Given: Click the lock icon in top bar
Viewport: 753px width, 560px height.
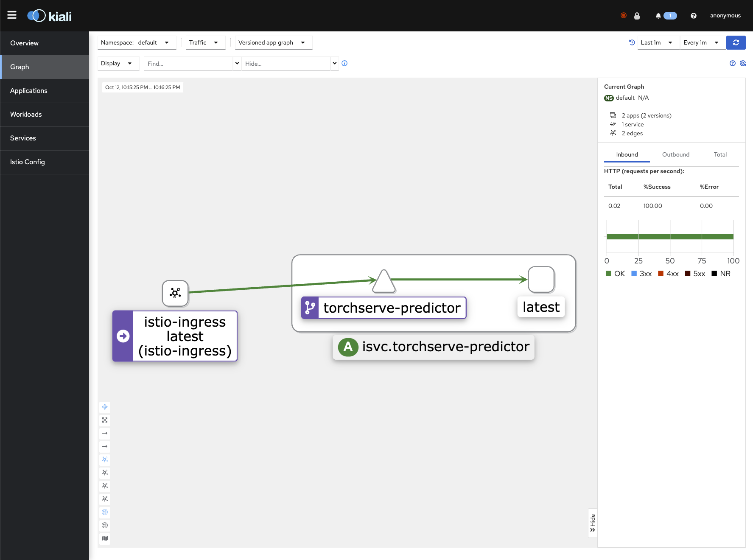Looking at the screenshot, I should [637, 16].
